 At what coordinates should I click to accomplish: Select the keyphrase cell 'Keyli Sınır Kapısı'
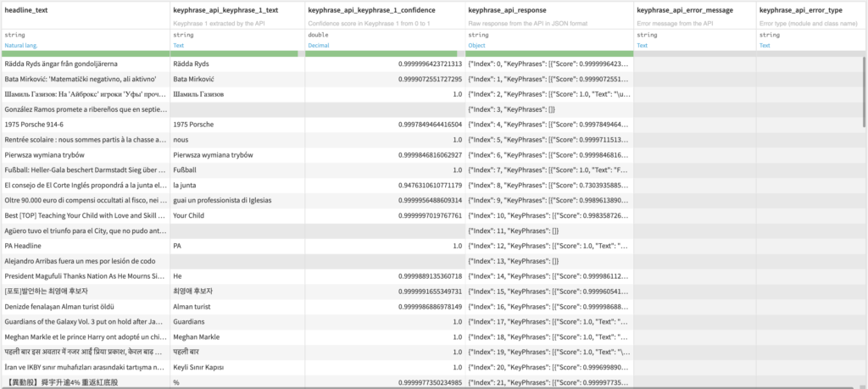(237, 367)
